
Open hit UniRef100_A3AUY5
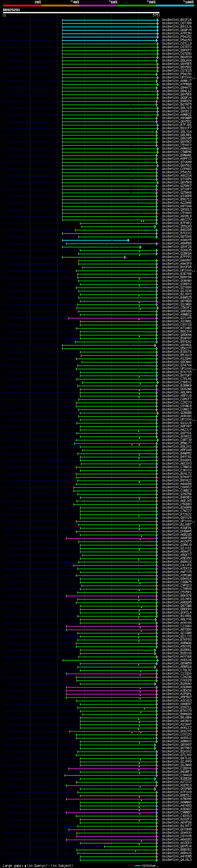pos(177,240)
